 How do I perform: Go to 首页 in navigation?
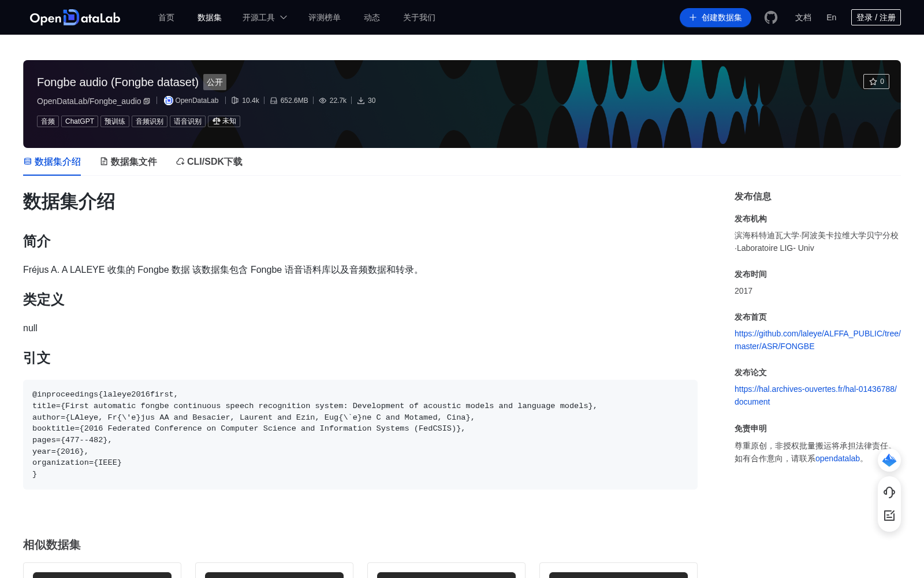(166, 17)
